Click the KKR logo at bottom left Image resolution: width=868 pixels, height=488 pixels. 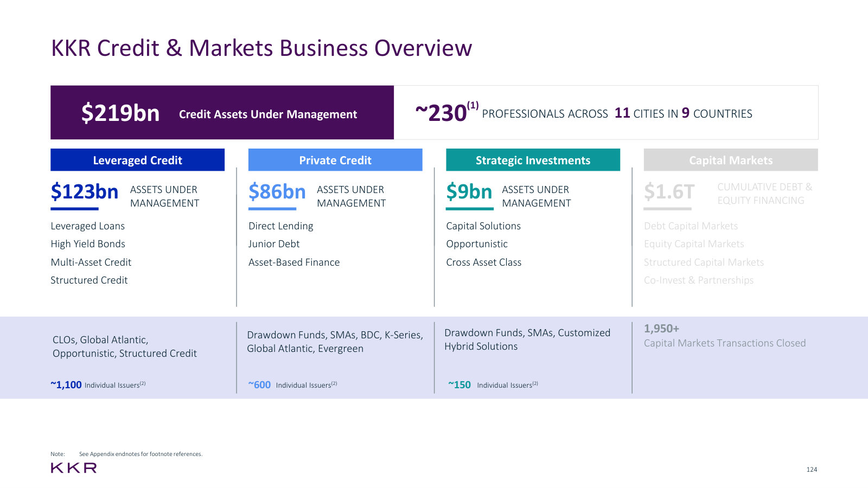[74, 468]
